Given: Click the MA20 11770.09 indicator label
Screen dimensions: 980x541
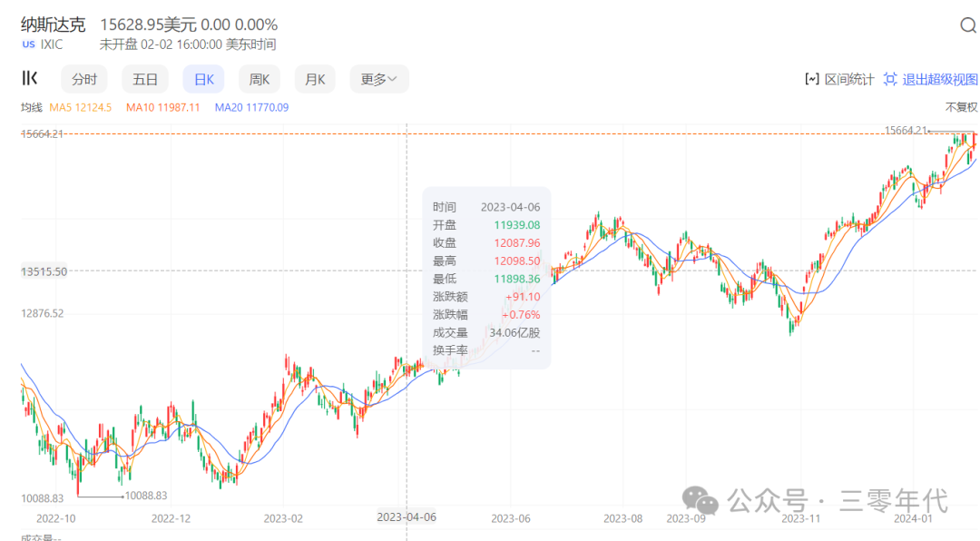Looking at the screenshot, I should click(x=251, y=108).
